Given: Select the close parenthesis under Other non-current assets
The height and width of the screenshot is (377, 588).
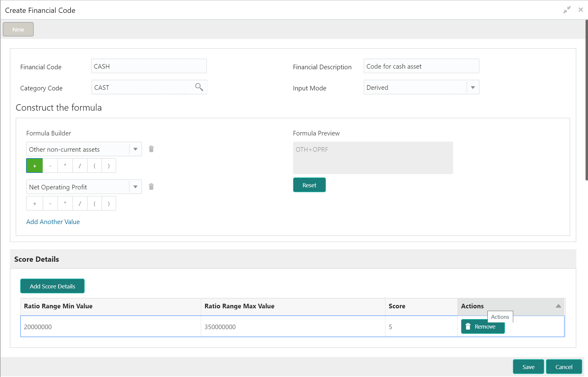Looking at the screenshot, I should (109, 166).
